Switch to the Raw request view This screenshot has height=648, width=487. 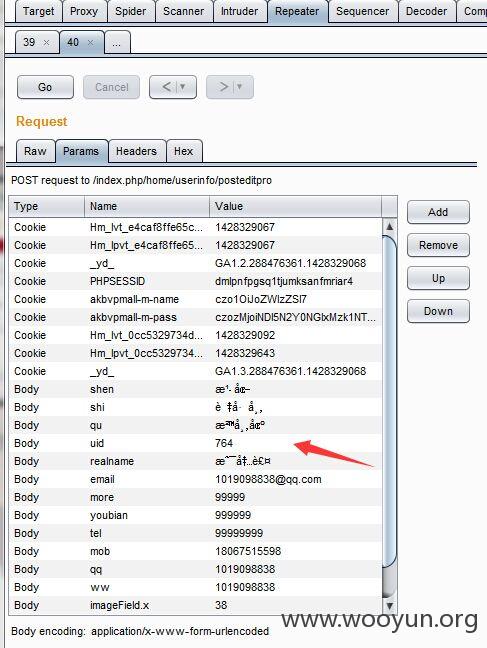(x=36, y=151)
